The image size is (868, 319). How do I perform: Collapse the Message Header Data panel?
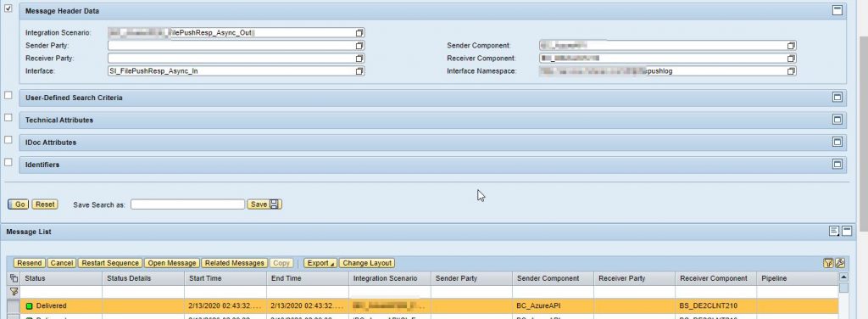coord(837,10)
